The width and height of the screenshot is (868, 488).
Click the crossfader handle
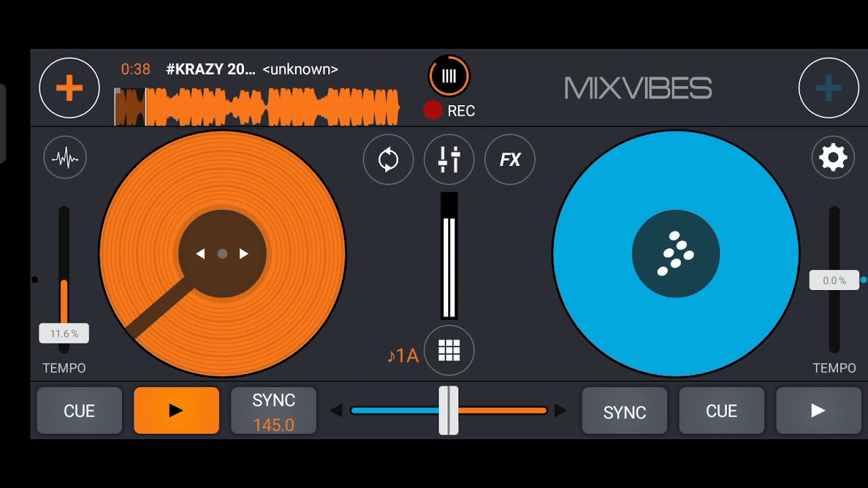point(448,411)
